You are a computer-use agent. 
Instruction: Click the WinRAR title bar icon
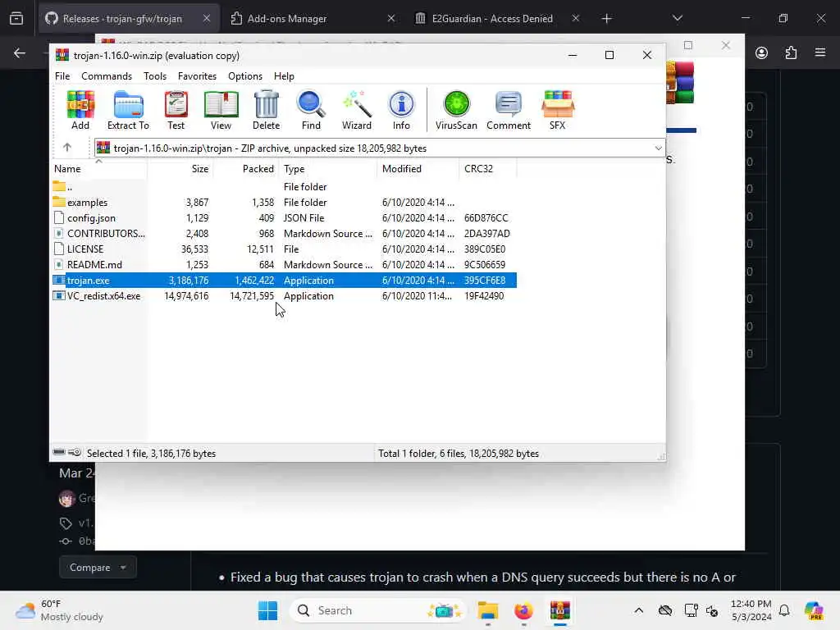click(62, 55)
